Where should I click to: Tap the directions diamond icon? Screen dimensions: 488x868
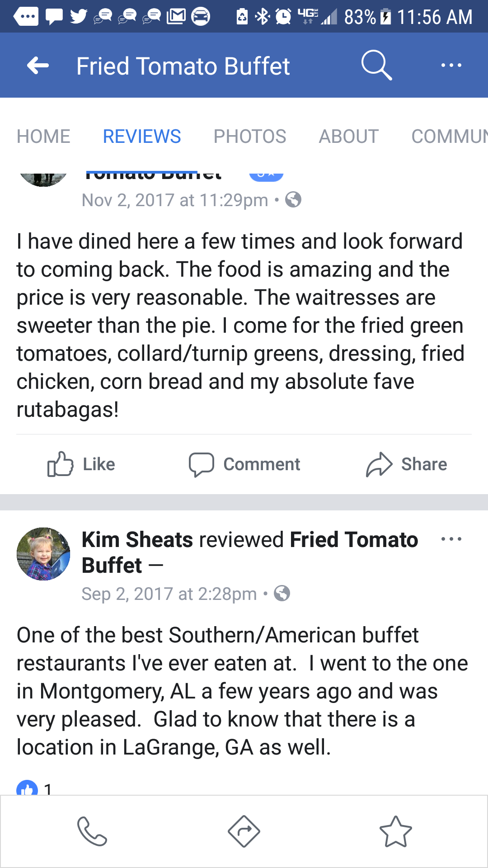point(244,831)
